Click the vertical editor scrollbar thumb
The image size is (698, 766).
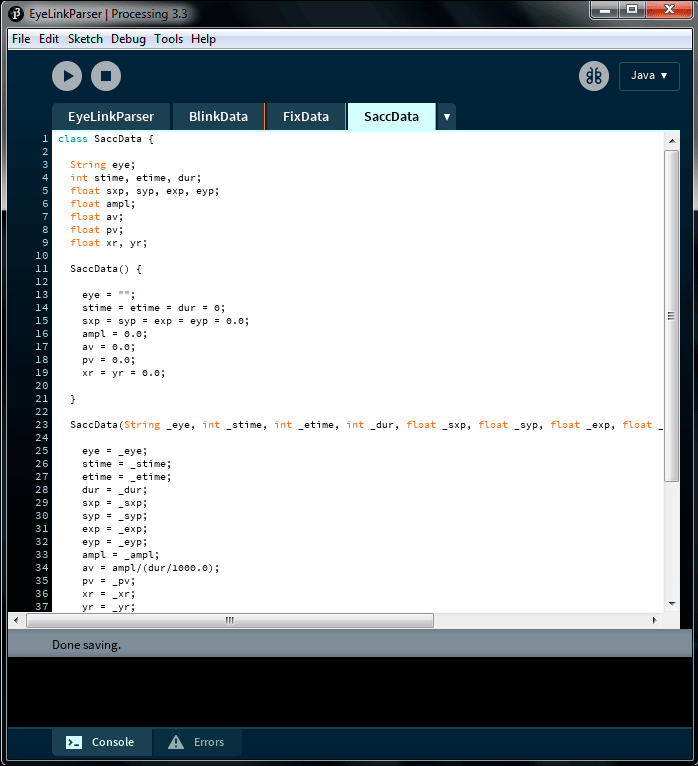click(x=671, y=315)
